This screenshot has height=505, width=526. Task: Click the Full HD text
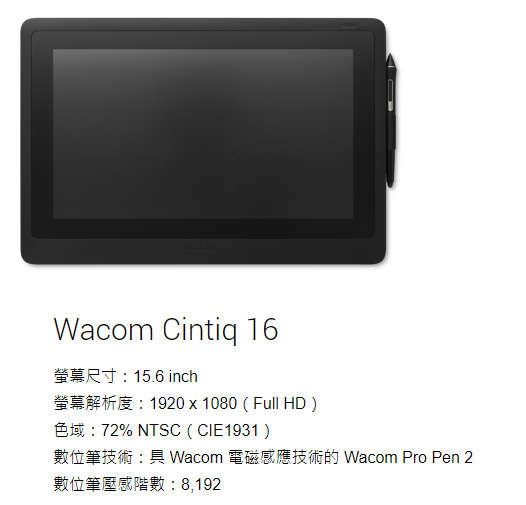(x=279, y=403)
